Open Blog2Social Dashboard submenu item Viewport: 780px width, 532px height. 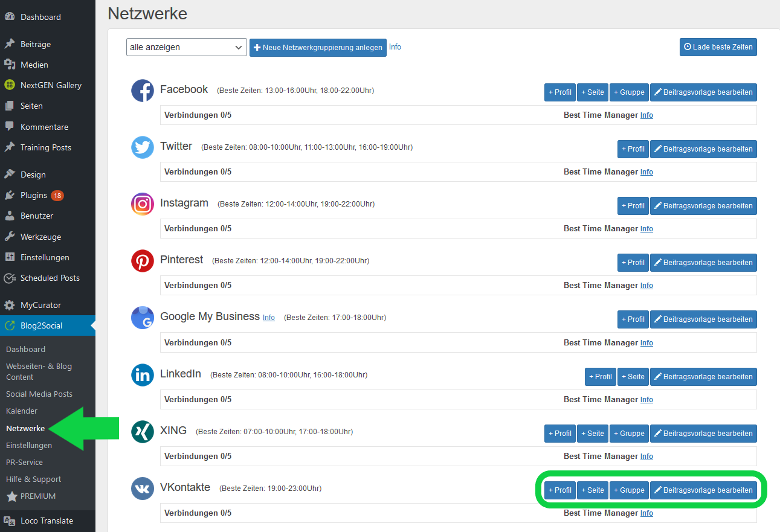click(x=25, y=349)
